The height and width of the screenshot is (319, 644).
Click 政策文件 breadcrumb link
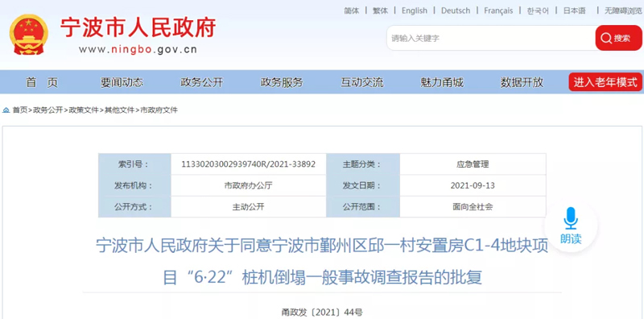coord(84,110)
